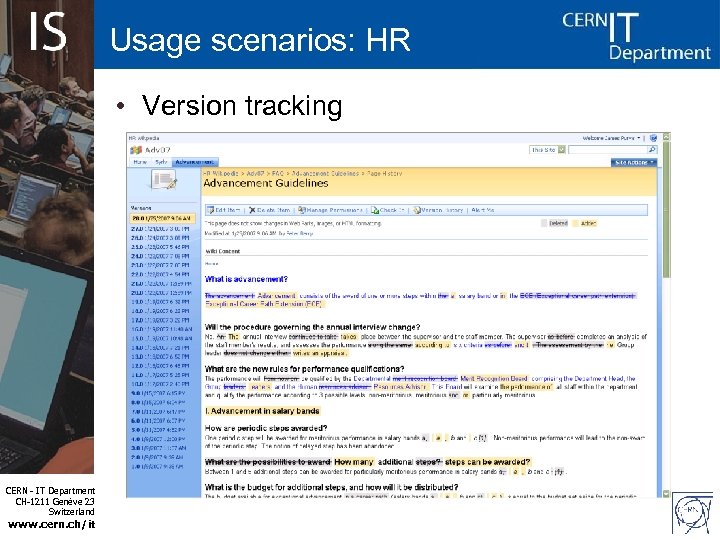The image size is (720, 540).
Task: Click the 'Merit Recognition Board' highlighted text
Action: (494, 379)
